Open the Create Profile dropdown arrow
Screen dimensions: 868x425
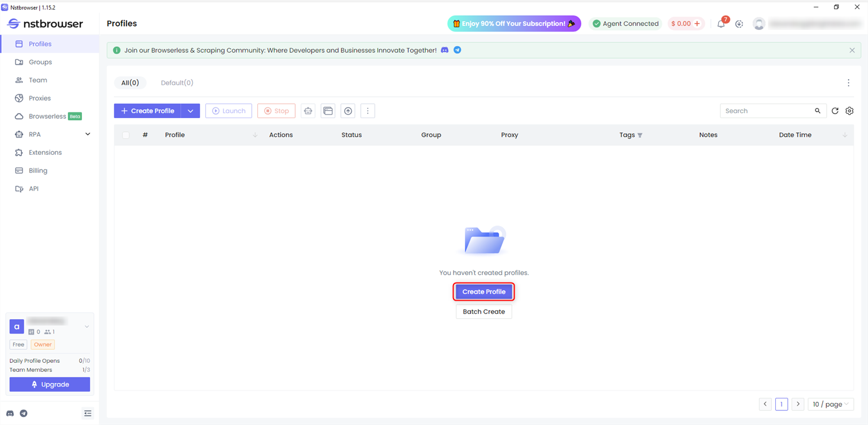[x=191, y=111]
